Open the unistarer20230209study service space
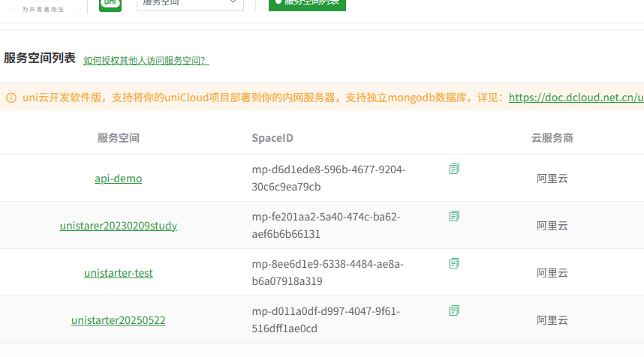The image size is (644, 357). coord(119,226)
